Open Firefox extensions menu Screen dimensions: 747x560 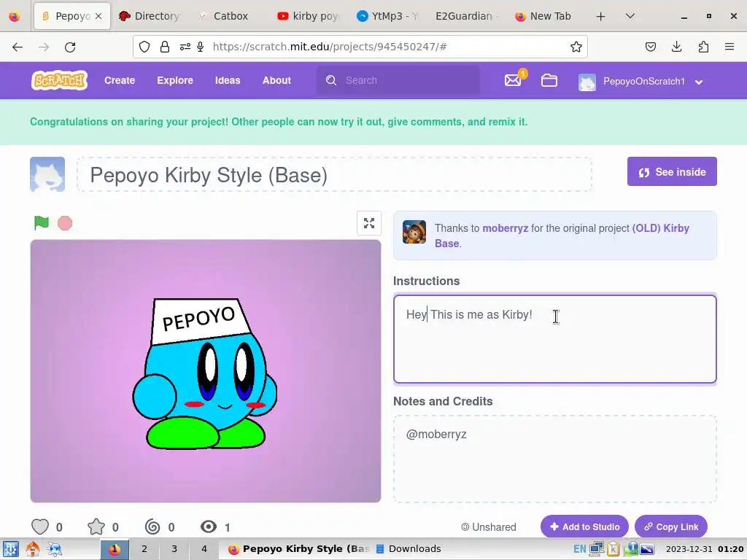pos(703,47)
